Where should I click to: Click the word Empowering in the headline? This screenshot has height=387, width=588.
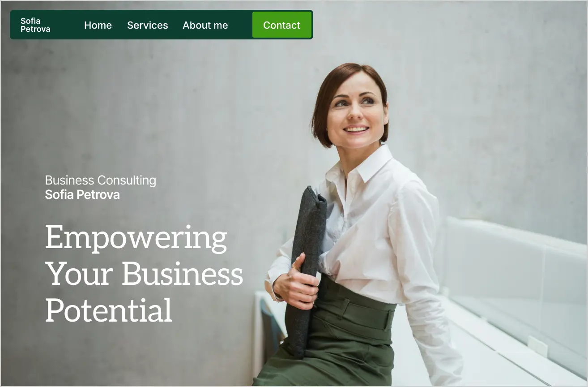point(136,238)
